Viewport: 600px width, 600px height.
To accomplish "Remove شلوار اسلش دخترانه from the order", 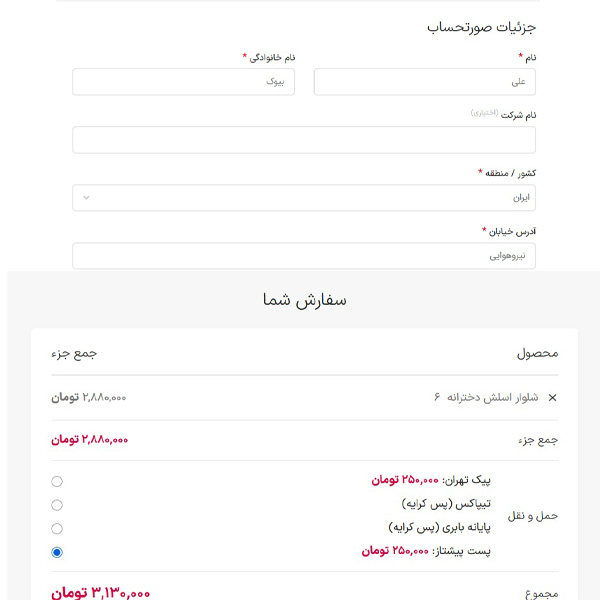I will (553, 398).
